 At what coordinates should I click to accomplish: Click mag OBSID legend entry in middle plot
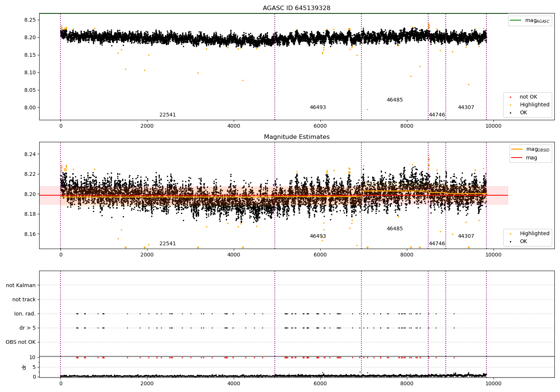(x=531, y=149)
